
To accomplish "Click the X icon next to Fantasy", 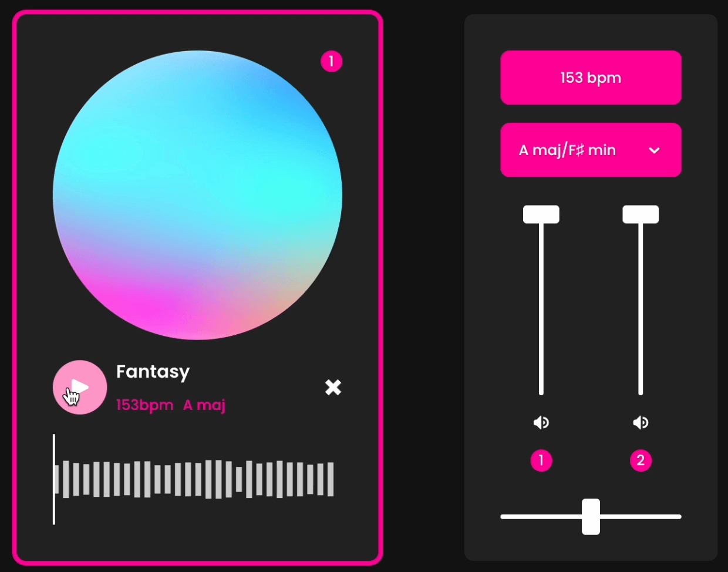I will click(332, 387).
